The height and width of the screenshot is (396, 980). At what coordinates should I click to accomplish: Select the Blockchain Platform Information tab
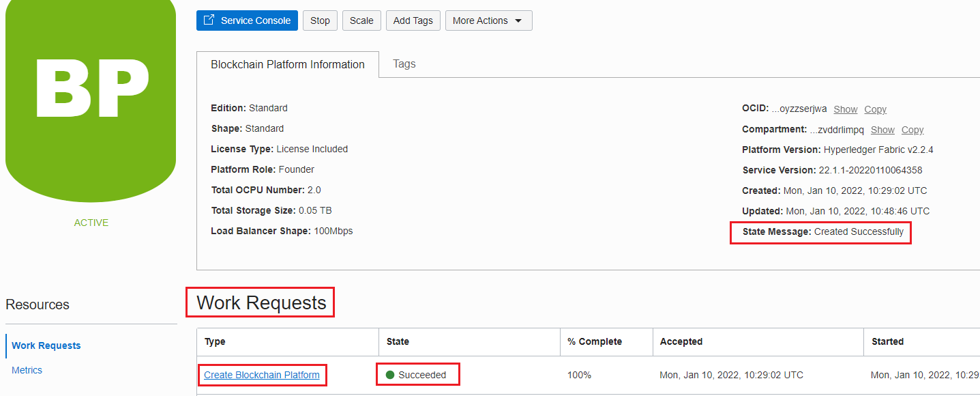point(288,64)
